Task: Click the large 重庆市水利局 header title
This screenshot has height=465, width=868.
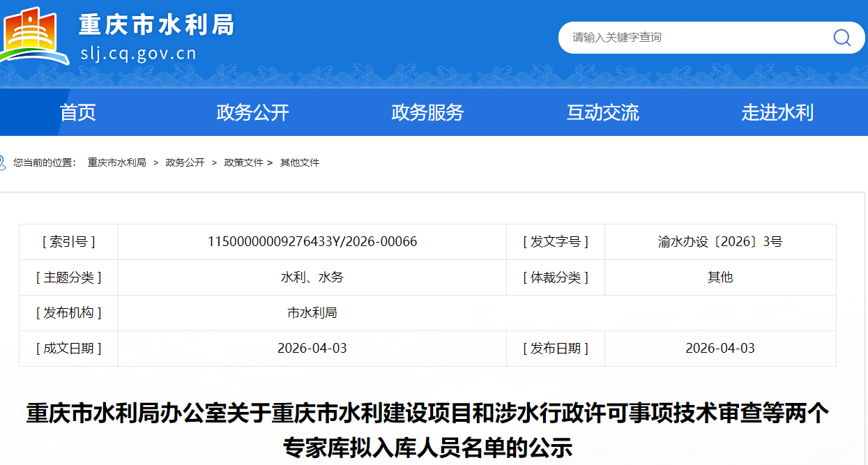Action: click(x=156, y=25)
